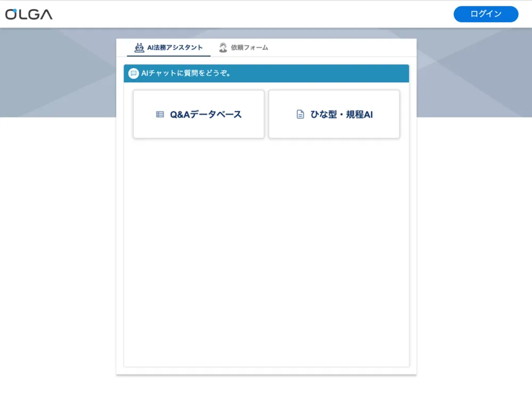
Task: Click the blue-accented O in the OLGA logo
Action: [12, 14]
